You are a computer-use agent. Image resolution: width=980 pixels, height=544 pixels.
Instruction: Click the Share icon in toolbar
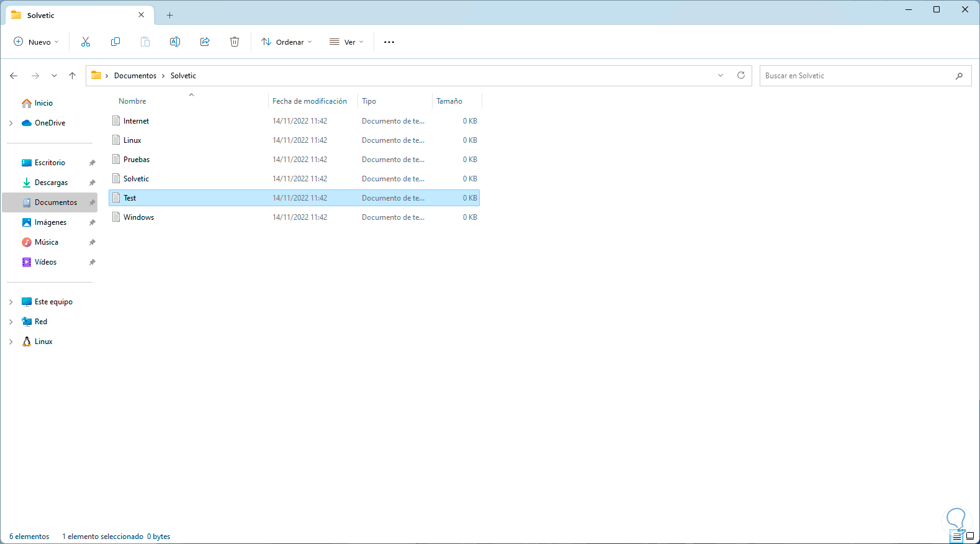pos(205,42)
